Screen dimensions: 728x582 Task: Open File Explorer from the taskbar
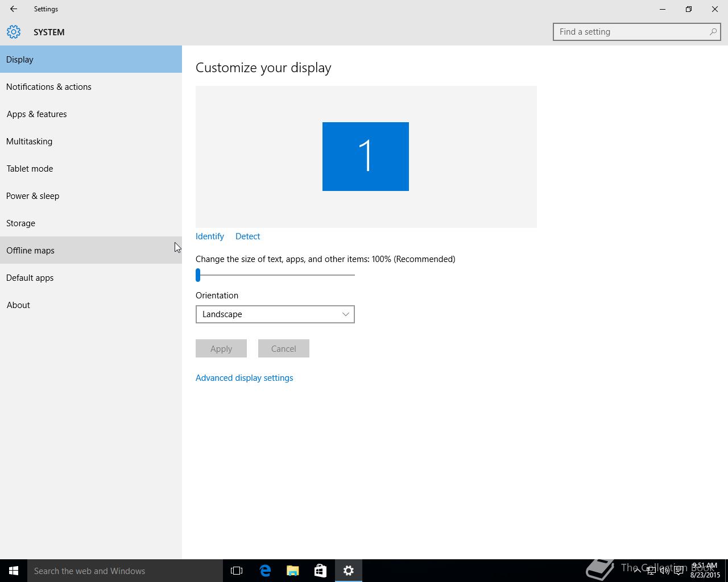click(292, 571)
